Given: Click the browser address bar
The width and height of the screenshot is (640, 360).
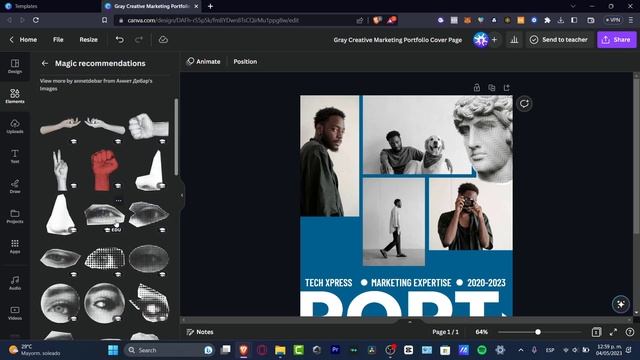Looking at the screenshot, I should click(236, 20).
